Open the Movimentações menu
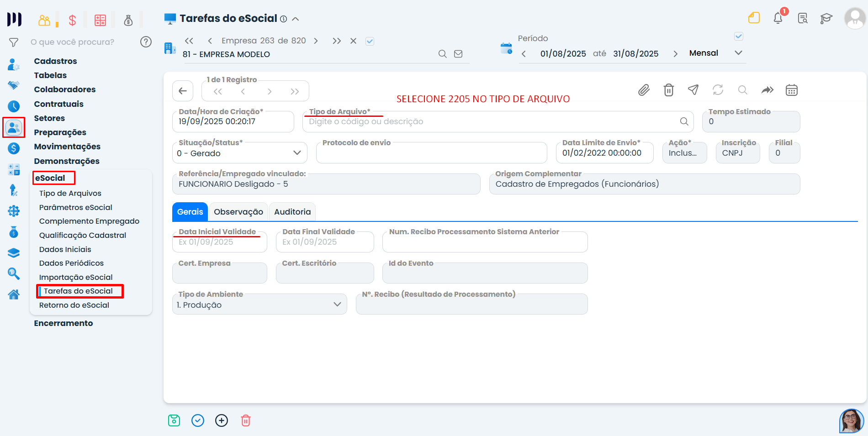Viewport: 868px width, 436px height. 67,147
